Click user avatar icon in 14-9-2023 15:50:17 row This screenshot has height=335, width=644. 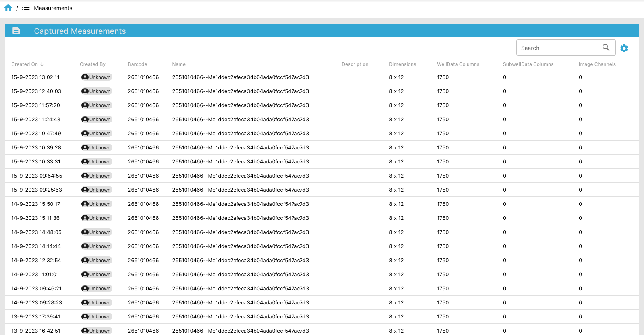[85, 204]
